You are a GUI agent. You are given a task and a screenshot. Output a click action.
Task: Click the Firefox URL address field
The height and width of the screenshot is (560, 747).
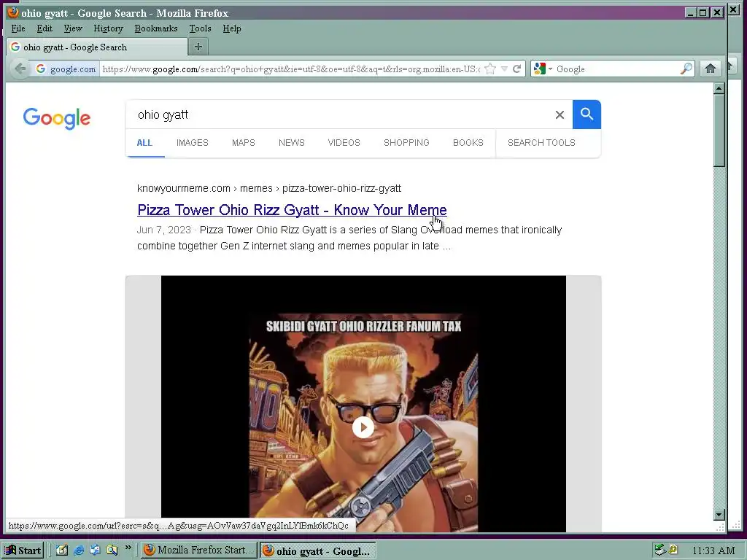[290, 69]
